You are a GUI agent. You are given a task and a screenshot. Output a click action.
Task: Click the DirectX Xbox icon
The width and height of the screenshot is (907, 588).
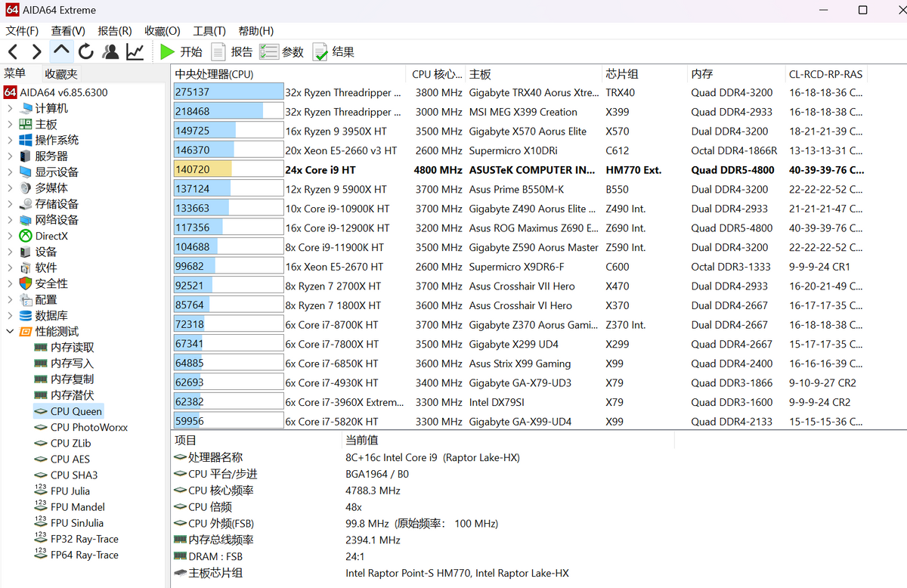[x=26, y=236]
